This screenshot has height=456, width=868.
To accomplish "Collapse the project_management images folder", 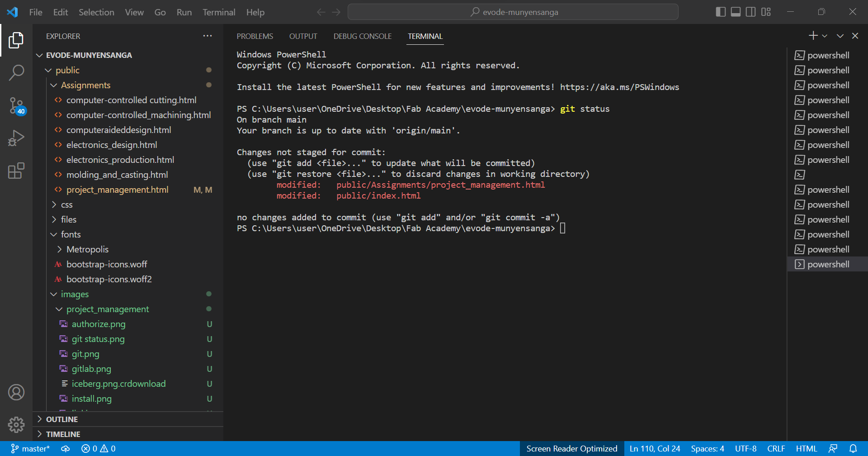I will (128, 309).
